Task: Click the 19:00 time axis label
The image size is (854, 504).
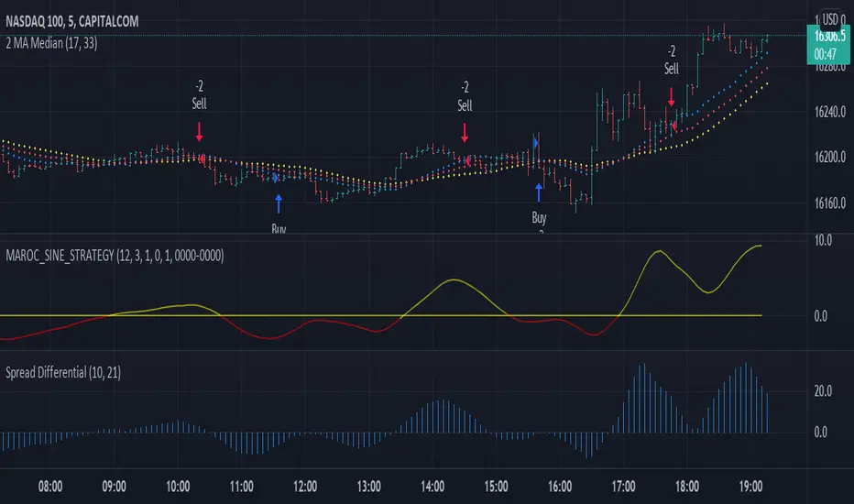Action: tap(750, 486)
